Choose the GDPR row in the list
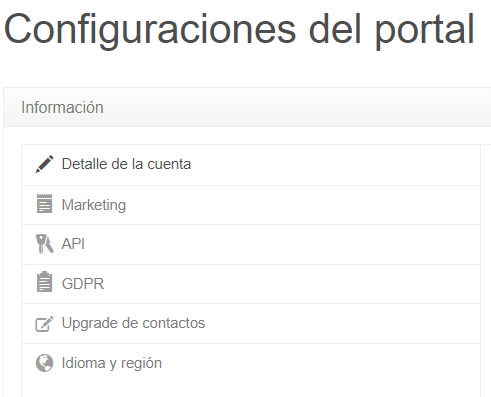 pos(251,284)
